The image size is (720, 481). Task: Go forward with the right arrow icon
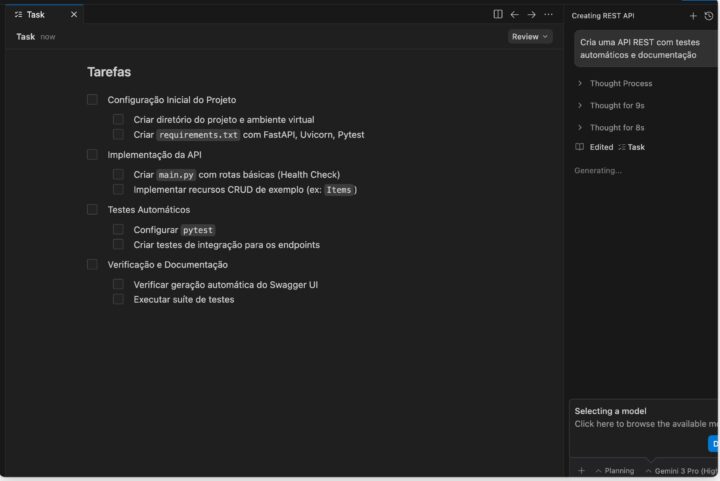pyautogui.click(x=531, y=15)
